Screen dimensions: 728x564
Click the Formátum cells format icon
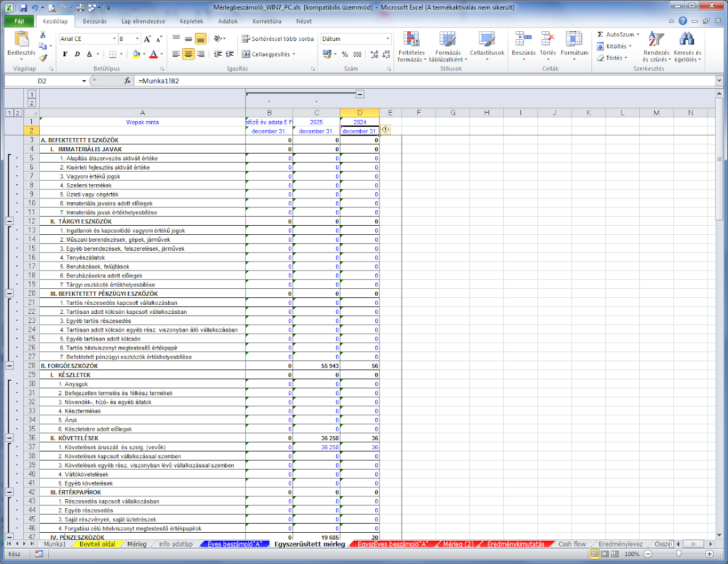pos(574,39)
